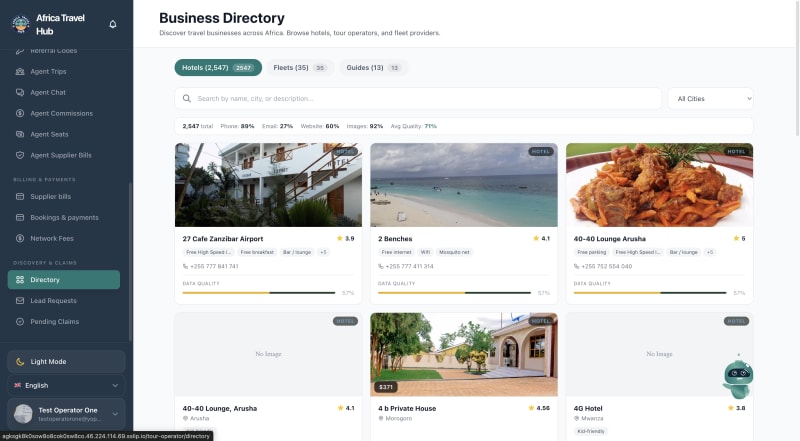Open 27 Cafe Zanzibar Airport listing title
This screenshot has width=800, height=441.
tap(223, 239)
